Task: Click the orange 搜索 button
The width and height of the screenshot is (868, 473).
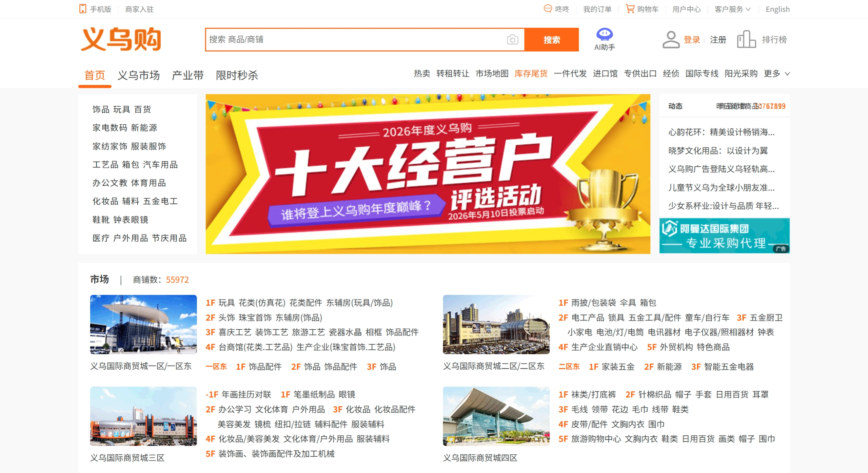Action: (x=552, y=40)
